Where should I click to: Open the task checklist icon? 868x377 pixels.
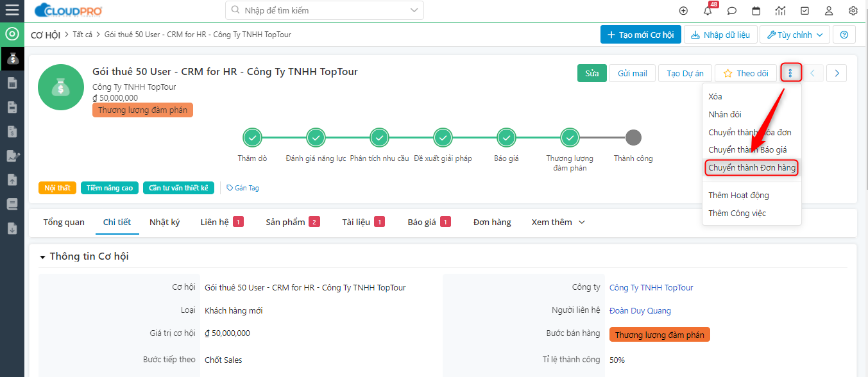pos(804,11)
